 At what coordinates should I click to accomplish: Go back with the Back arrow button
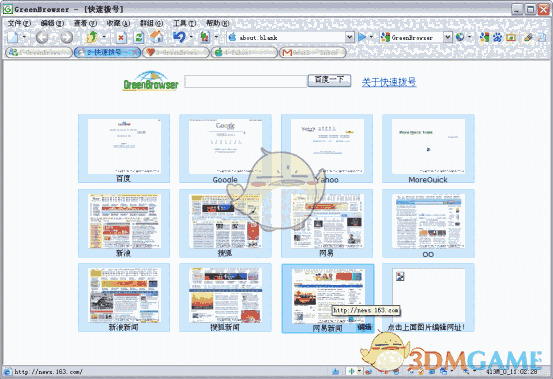coord(42,37)
